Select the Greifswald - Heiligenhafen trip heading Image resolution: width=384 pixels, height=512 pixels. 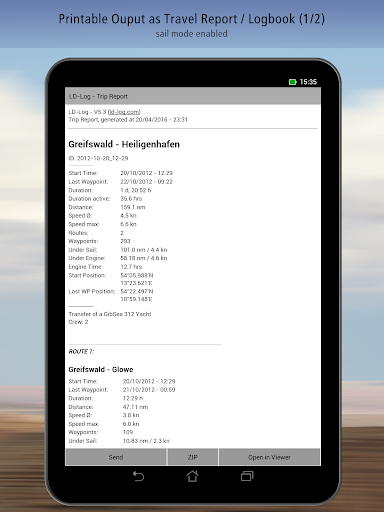pos(124,144)
